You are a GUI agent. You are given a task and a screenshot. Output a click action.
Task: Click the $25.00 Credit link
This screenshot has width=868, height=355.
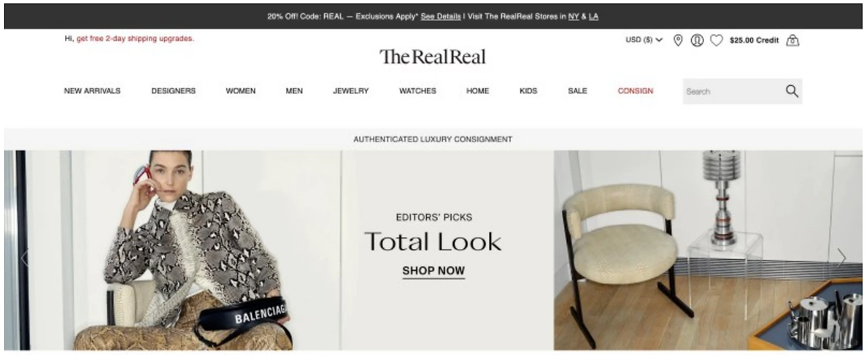coord(754,40)
